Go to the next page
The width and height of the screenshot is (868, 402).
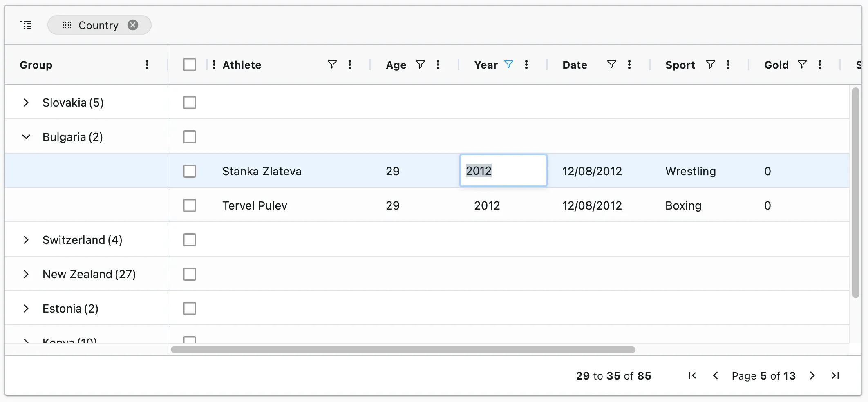(812, 375)
